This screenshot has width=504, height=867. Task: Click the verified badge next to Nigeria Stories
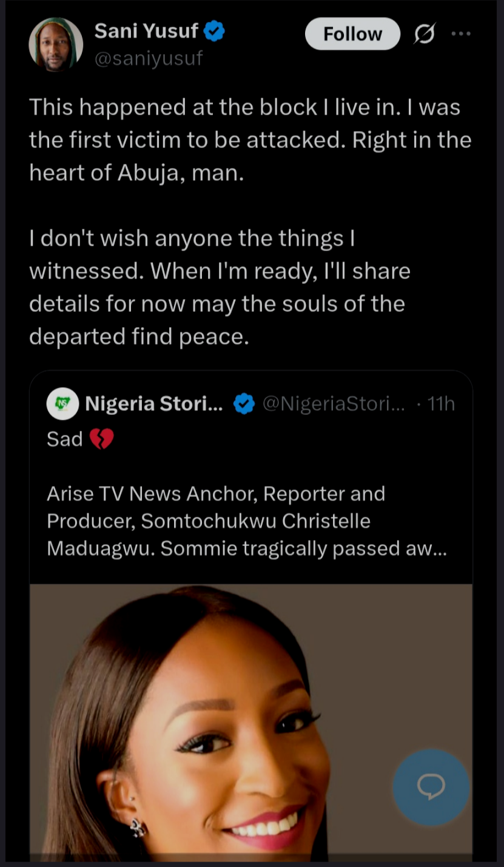point(244,403)
